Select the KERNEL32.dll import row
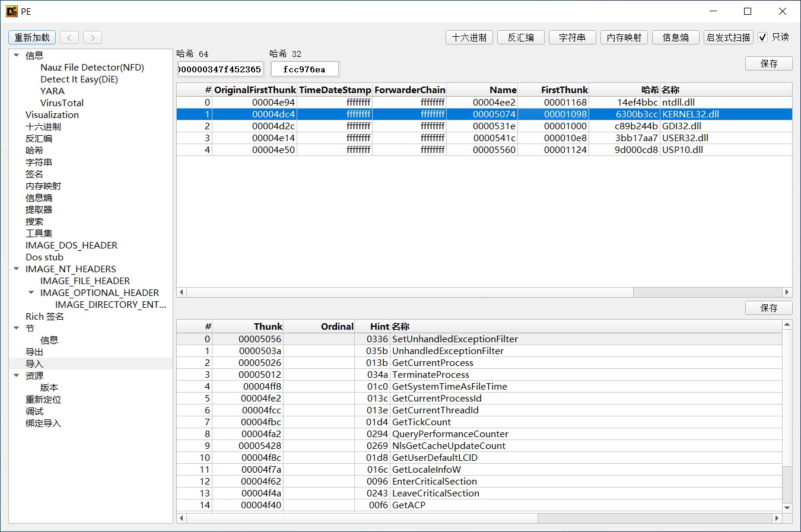801x532 pixels. point(484,114)
